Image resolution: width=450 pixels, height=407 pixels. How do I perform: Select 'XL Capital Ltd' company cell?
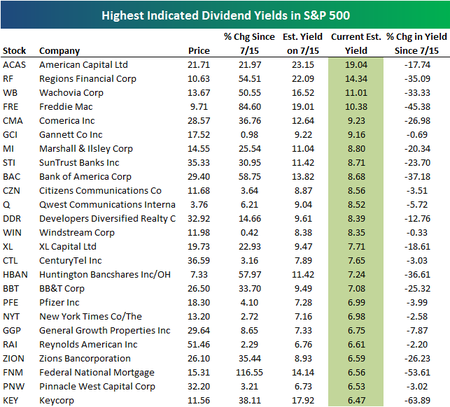coord(68,247)
